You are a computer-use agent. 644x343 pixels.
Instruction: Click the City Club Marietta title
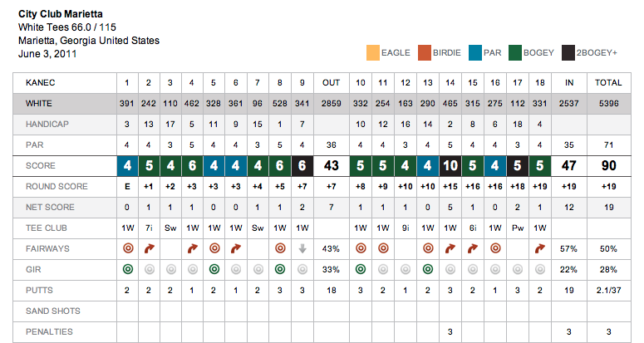59,14
